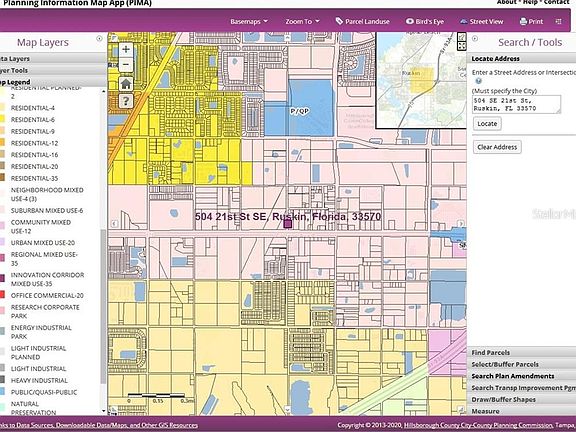Screen dimensions: 576x432
Task: Open the Zoom To dropdown
Action: [302, 21]
